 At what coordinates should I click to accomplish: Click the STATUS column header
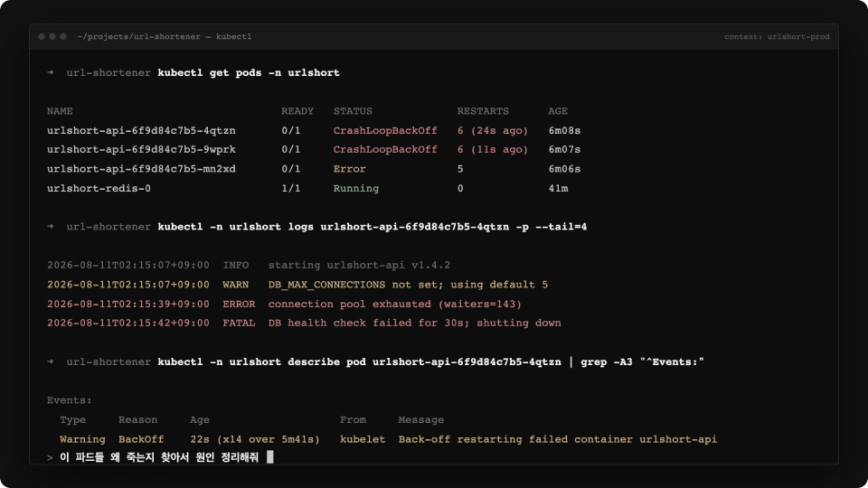click(x=353, y=111)
